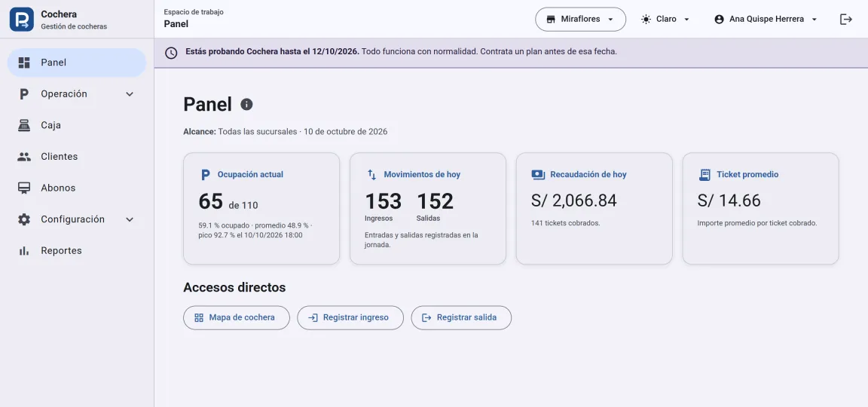Open the Miraflores branch dropdown
The width and height of the screenshot is (868, 407).
point(580,20)
